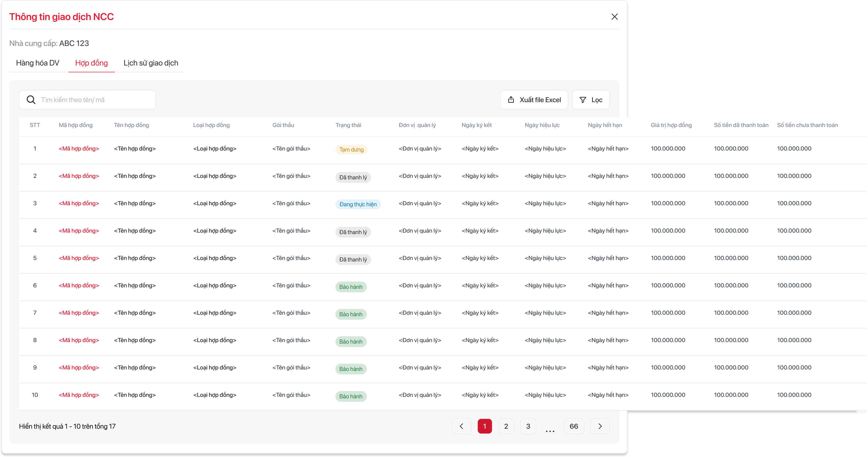
Task: Close the Thông tin giao dịch NCC dialog
Action: click(x=614, y=17)
